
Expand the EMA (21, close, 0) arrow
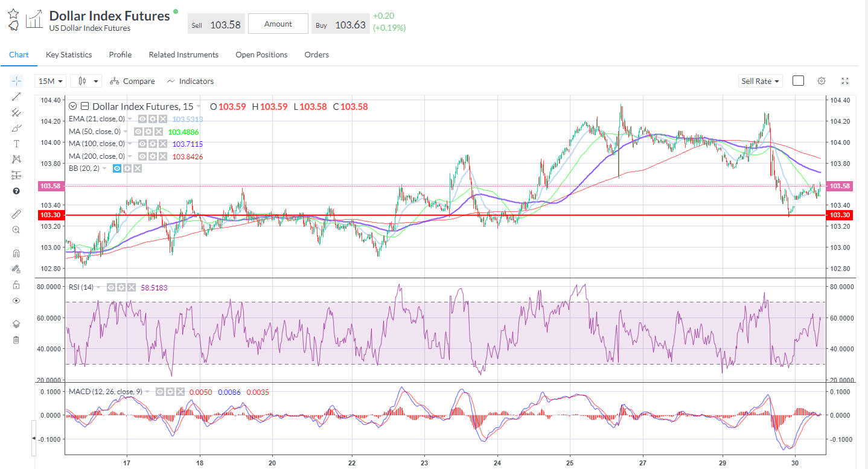pos(130,119)
